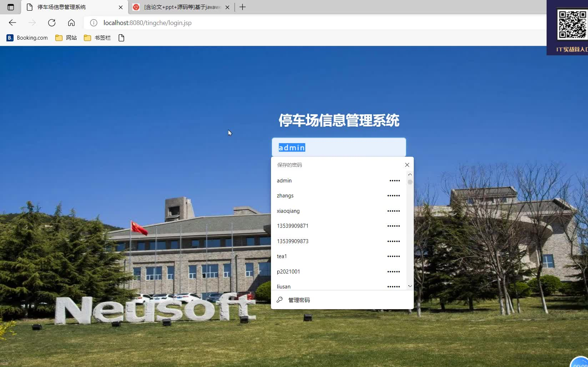Image resolution: width=588 pixels, height=367 pixels.
Task: Select saved account xiaoqiang
Action: [x=338, y=211]
